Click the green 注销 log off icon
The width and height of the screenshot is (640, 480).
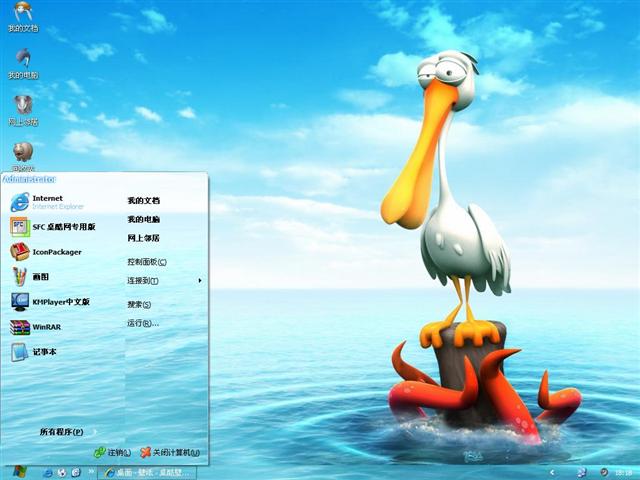tap(100, 452)
